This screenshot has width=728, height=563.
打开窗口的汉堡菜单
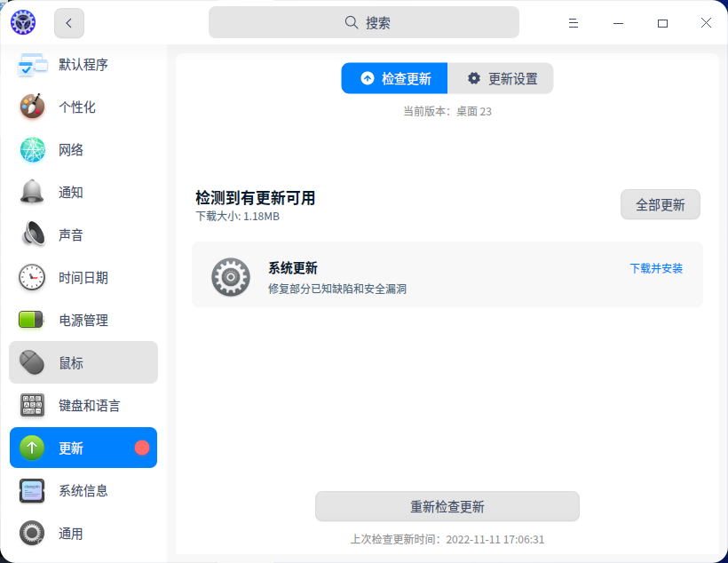coord(574,23)
